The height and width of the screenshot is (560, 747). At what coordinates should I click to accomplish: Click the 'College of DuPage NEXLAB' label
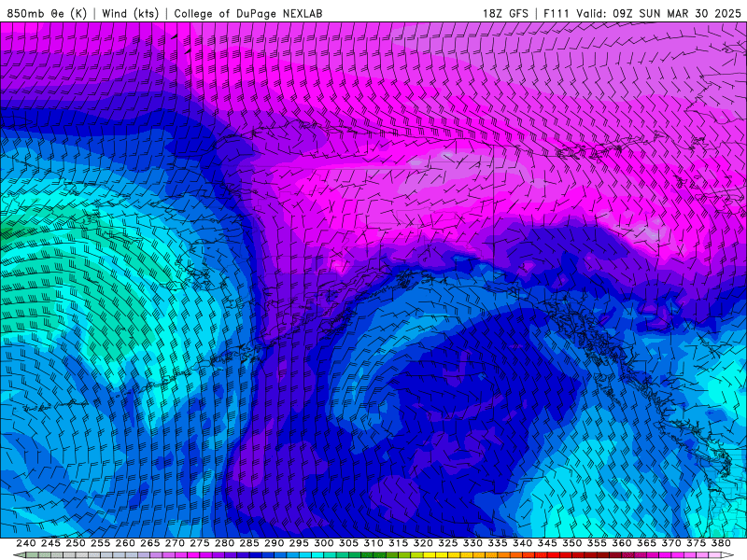click(248, 13)
